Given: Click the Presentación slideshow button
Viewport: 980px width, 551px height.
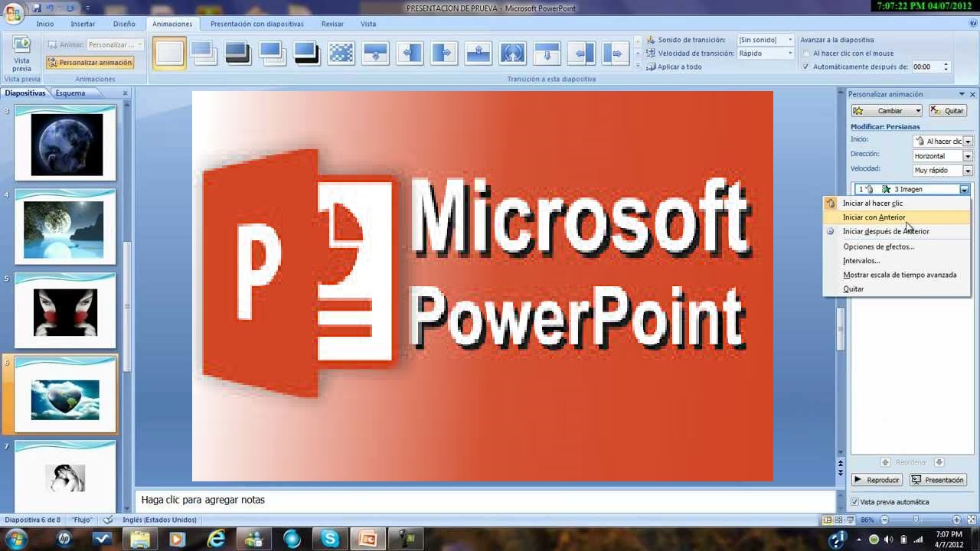Looking at the screenshot, I should pyautogui.click(x=937, y=480).
